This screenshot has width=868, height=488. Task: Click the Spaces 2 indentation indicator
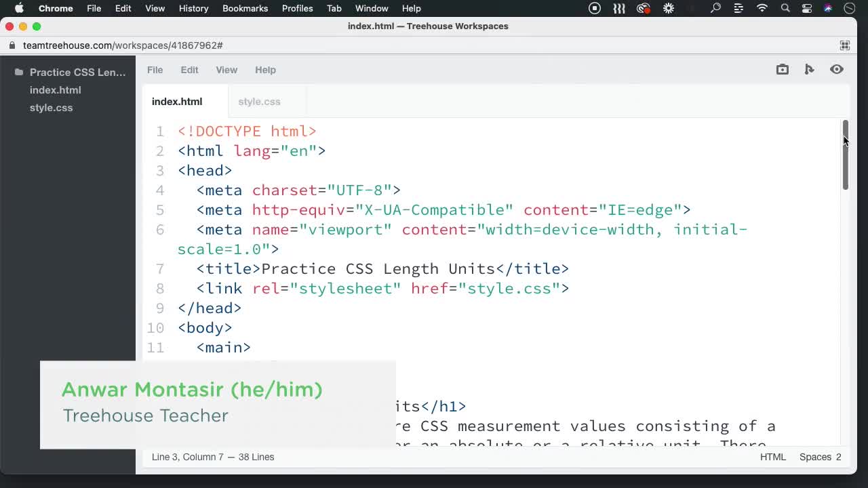click(820, 457)
